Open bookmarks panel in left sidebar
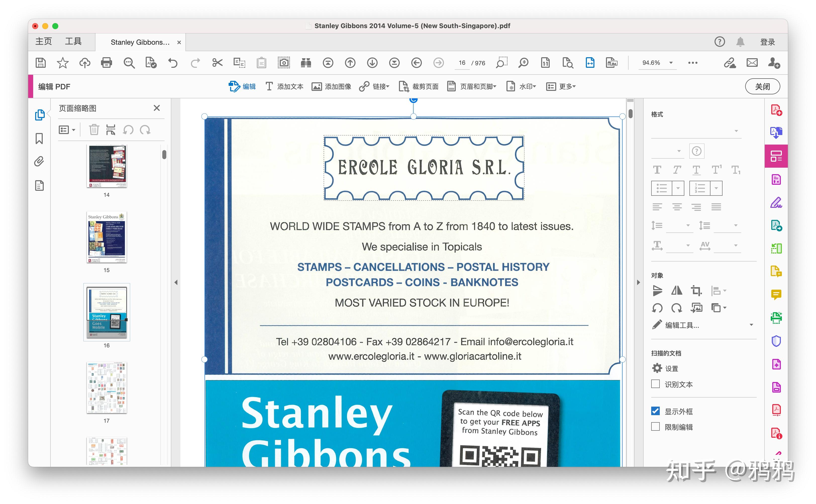This screenshot has width=816, height=504. tap(39, 138)
